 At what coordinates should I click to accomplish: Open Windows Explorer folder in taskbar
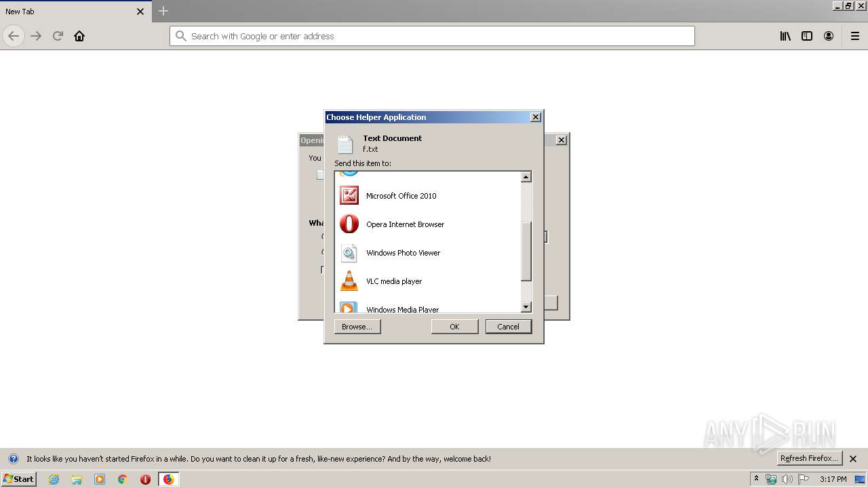[77, 479]
